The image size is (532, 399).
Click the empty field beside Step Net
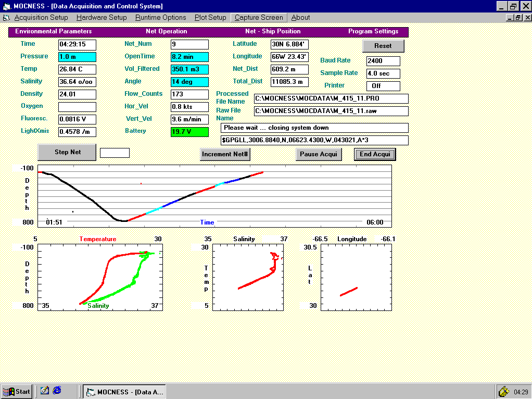(115, 153)
